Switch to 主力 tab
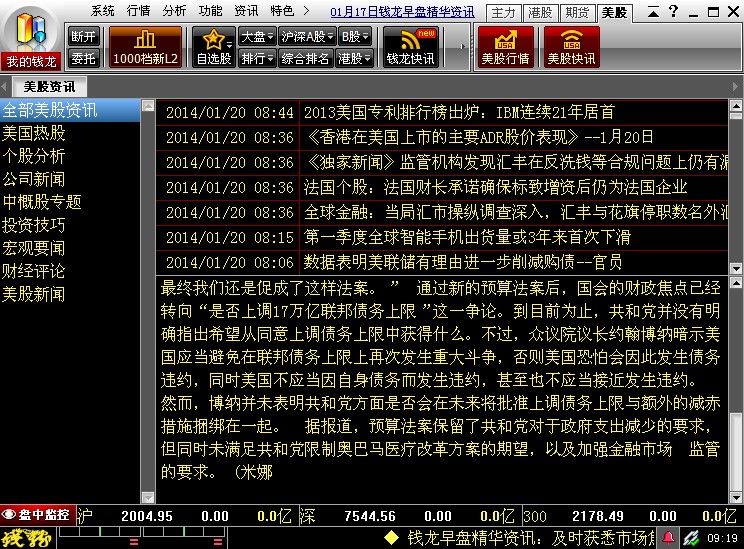 [x=503, y=13]
